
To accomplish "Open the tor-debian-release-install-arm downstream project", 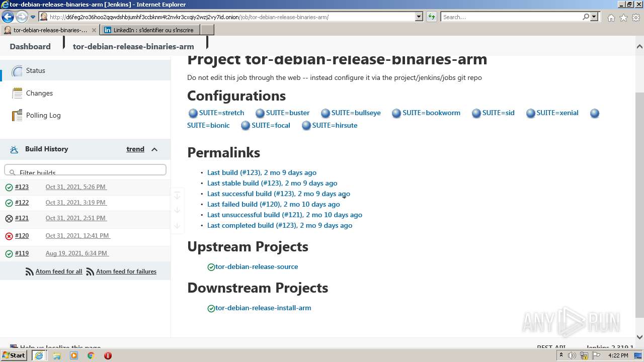I will point(263,308).
